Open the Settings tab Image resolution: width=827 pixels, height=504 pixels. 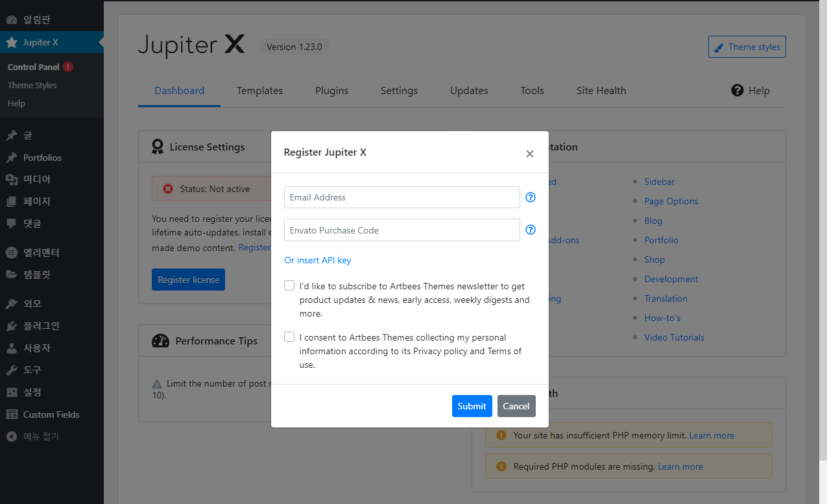(399, 91)
